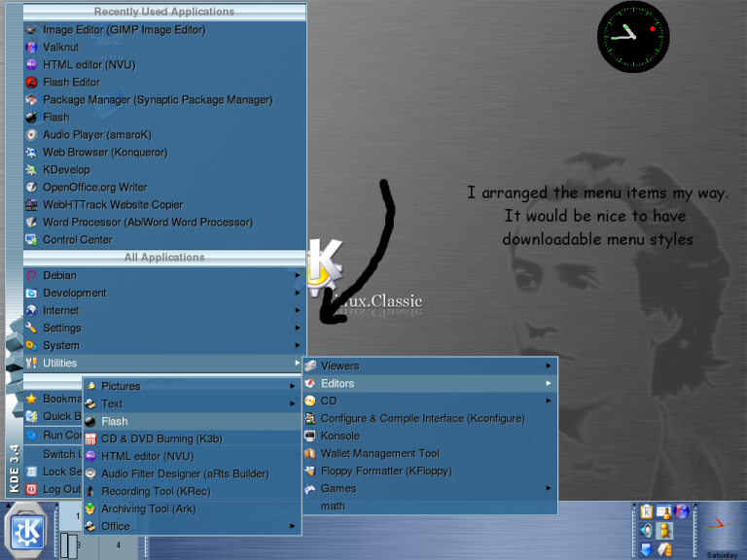Screen dimensions: 747x560
Task: Click Lock Session entry
Action: tap(53, 472)
